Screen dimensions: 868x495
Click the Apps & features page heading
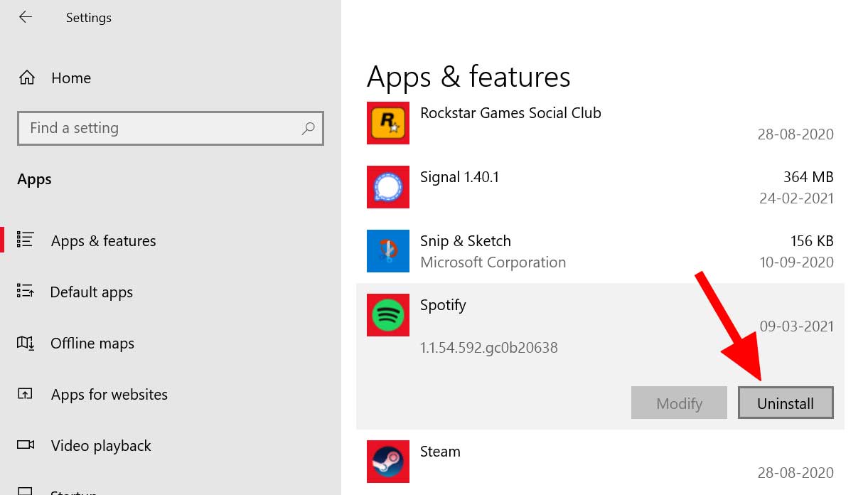(468, 77)
